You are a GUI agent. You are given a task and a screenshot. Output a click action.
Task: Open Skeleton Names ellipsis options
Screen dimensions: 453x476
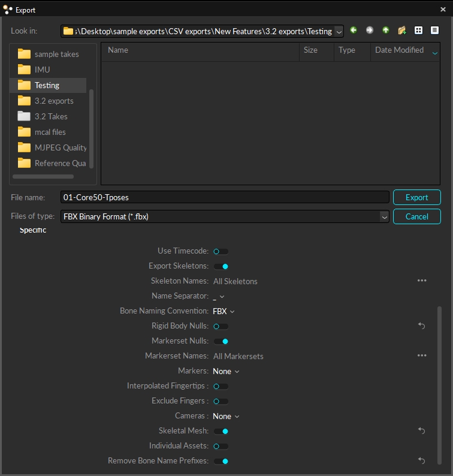[x=422, y=281]
